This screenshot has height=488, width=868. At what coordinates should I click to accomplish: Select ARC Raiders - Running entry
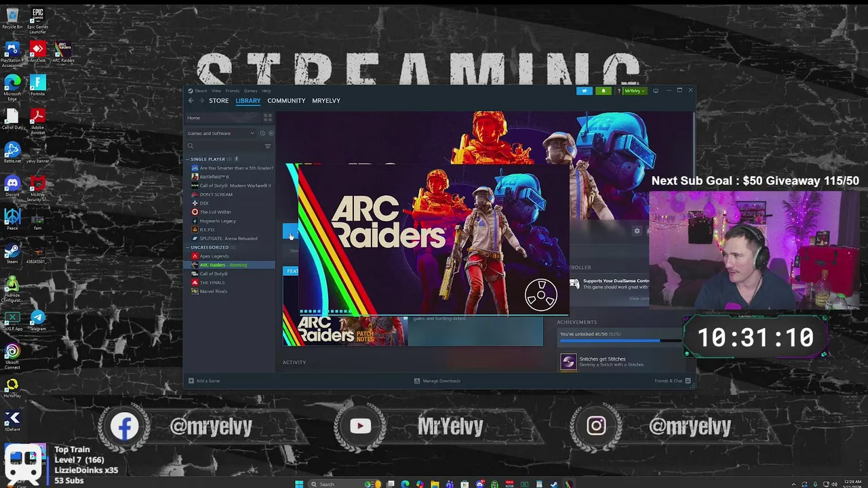[231, 265]
